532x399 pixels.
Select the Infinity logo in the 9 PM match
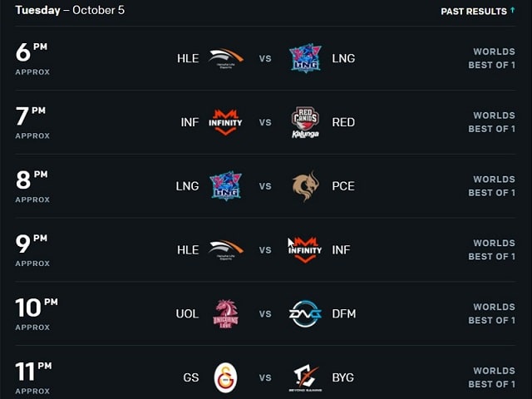pos(305,250)
